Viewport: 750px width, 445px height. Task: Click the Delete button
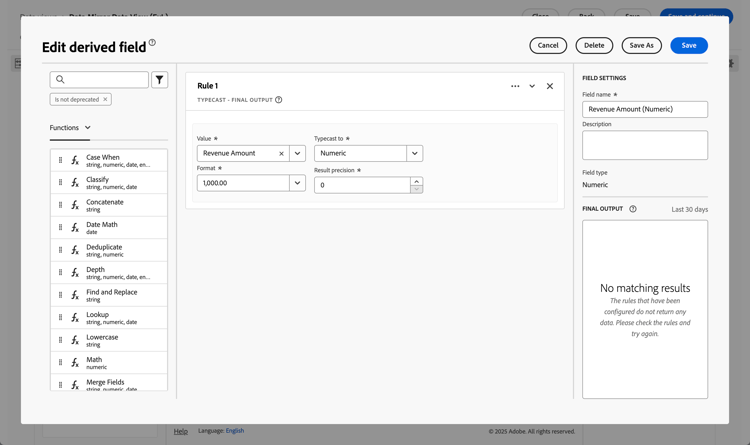coord(594,45)
